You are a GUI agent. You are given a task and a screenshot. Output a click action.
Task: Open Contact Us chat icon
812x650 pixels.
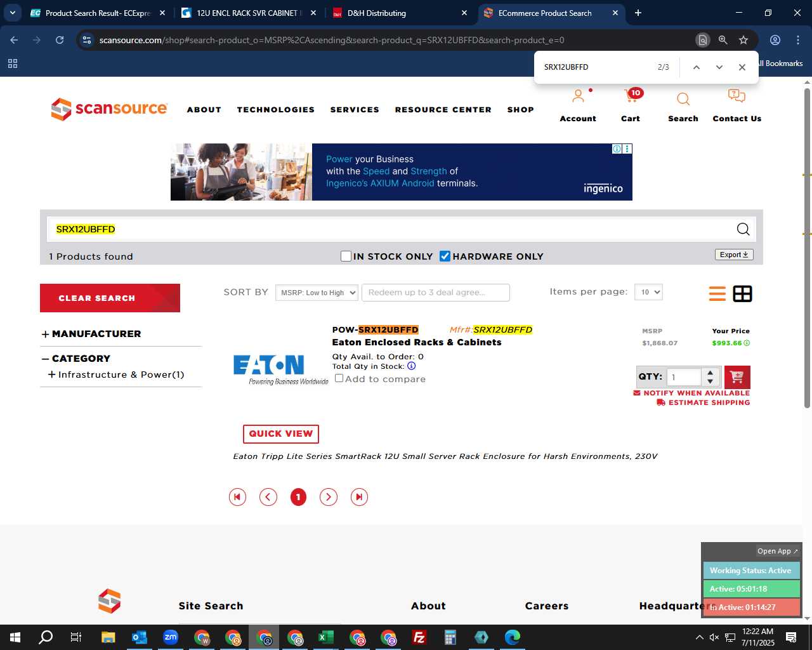737,96
